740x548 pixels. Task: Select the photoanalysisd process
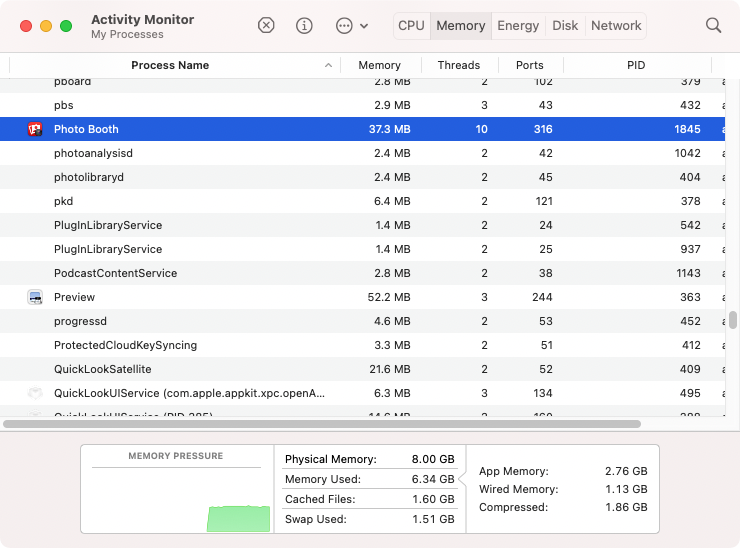click(362, 153)
